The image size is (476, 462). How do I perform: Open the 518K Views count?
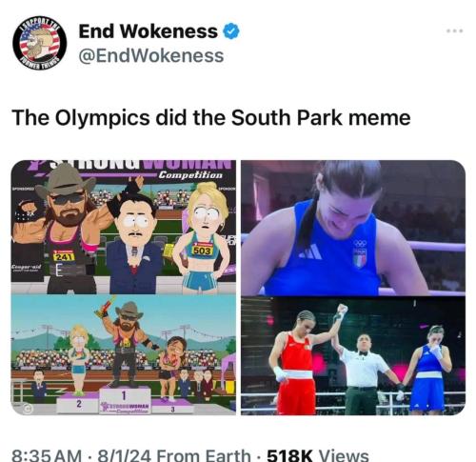[x=318, y=455]
